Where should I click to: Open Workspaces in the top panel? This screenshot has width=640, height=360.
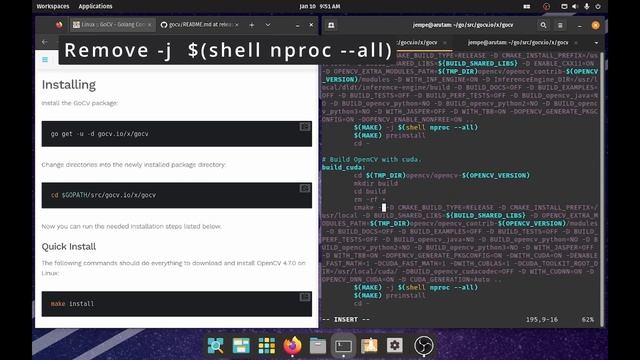(x=53, y=6)
